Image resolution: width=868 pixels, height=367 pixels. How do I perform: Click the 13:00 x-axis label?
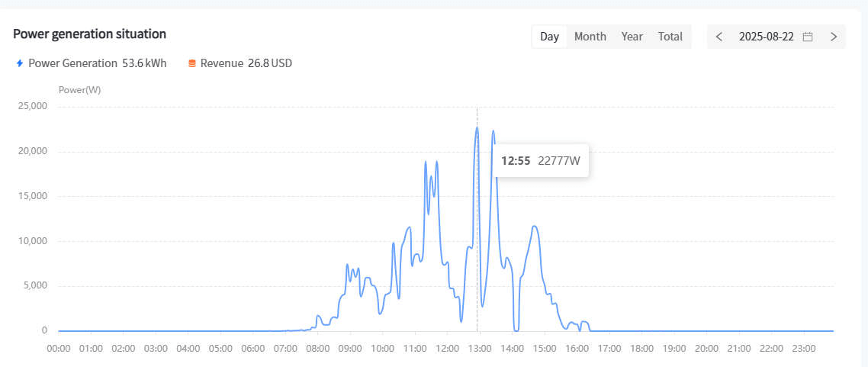click(x=480, y=349)
